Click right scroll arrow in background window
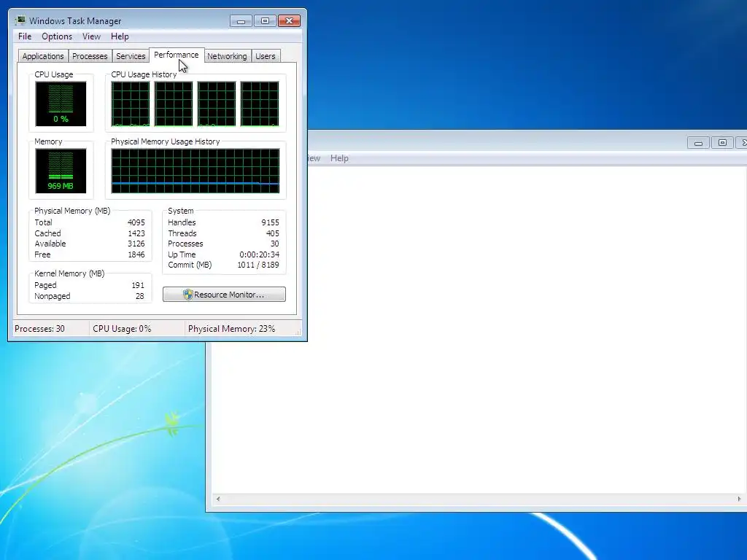747x560 pixels. tap(739, 499)
